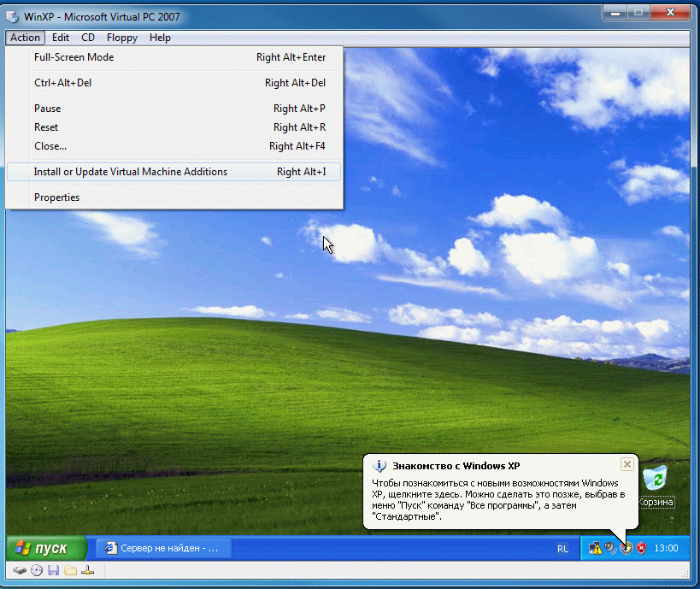Click the Windows XP tour tray icon
Image resolution: width=700 pixels, height=589 pixels.
(x=626, y=548)
